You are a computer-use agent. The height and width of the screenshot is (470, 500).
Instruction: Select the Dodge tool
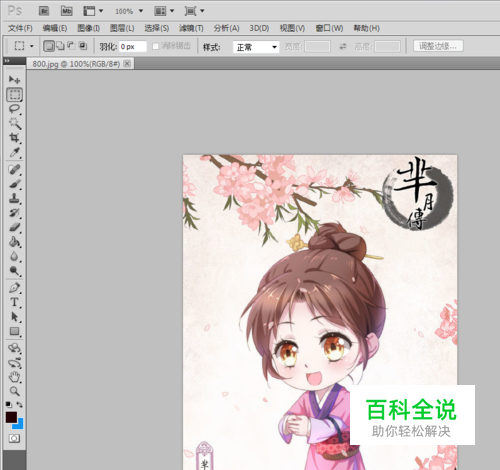(x=14, y=271)
